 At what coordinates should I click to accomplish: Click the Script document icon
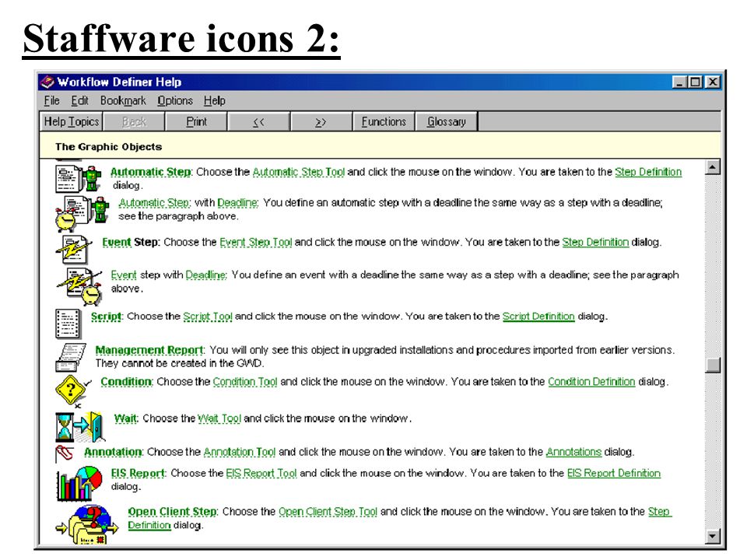point(68,324)
